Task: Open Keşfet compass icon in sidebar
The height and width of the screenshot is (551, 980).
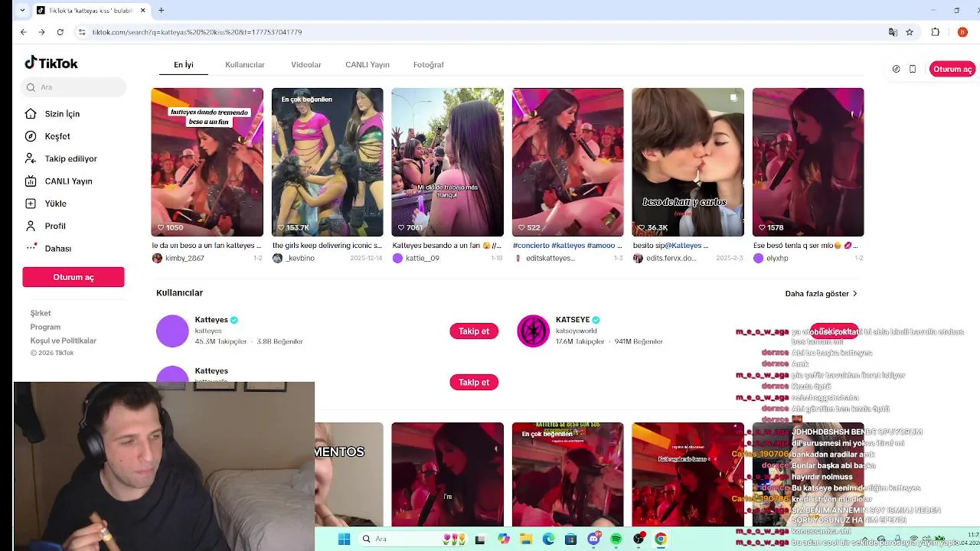Action: pos(31,136)
